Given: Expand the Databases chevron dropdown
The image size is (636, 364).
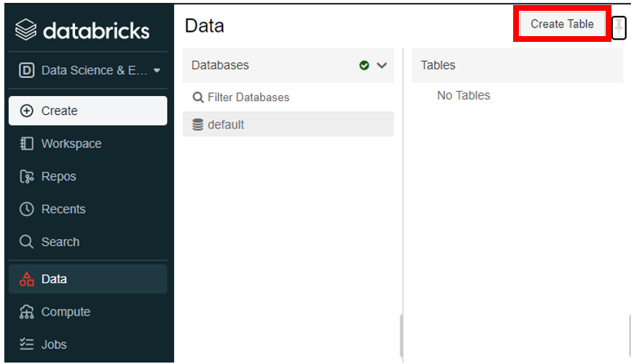Looking at the screenshot, I should tap(382, 65).
